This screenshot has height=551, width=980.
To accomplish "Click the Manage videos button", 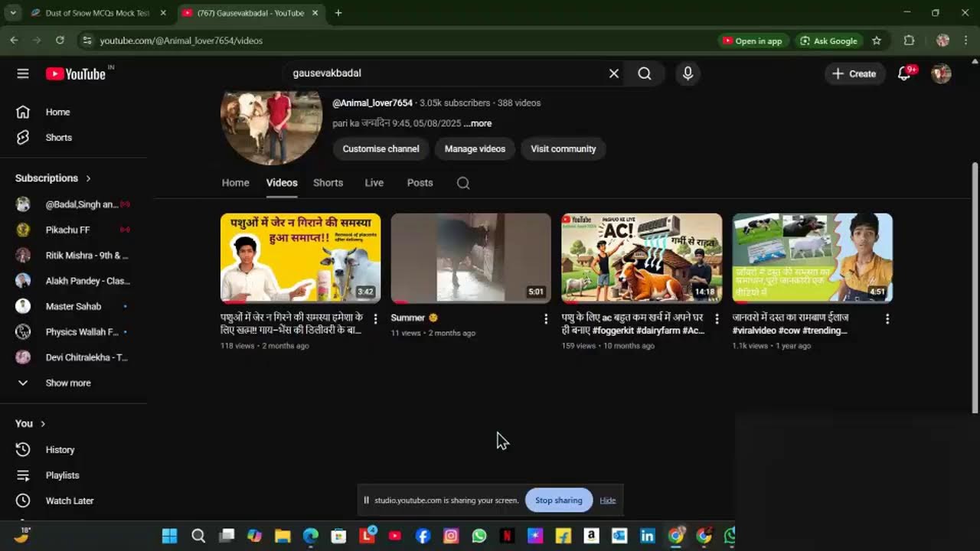I will click(x=475, y=149).
